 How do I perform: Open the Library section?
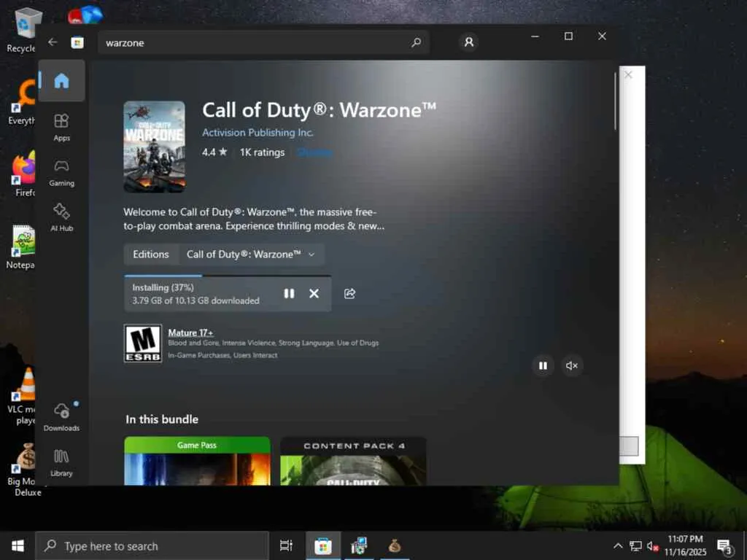(x=61, y=463)
